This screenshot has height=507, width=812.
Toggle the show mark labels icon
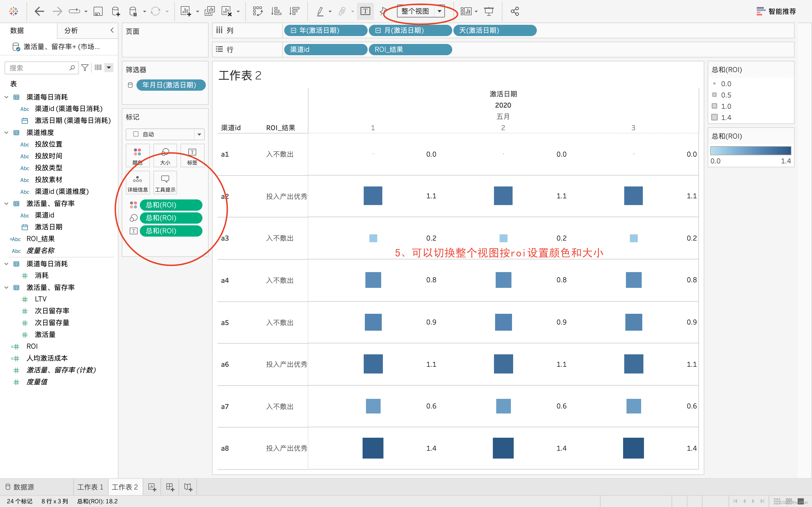(x=365, y=11)
